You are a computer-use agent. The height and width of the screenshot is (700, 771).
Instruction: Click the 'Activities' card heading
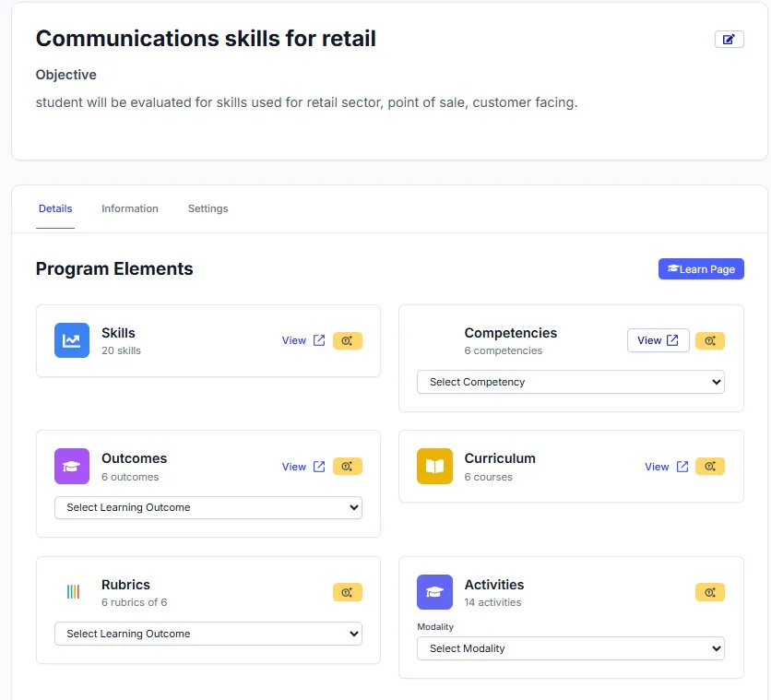494,585
